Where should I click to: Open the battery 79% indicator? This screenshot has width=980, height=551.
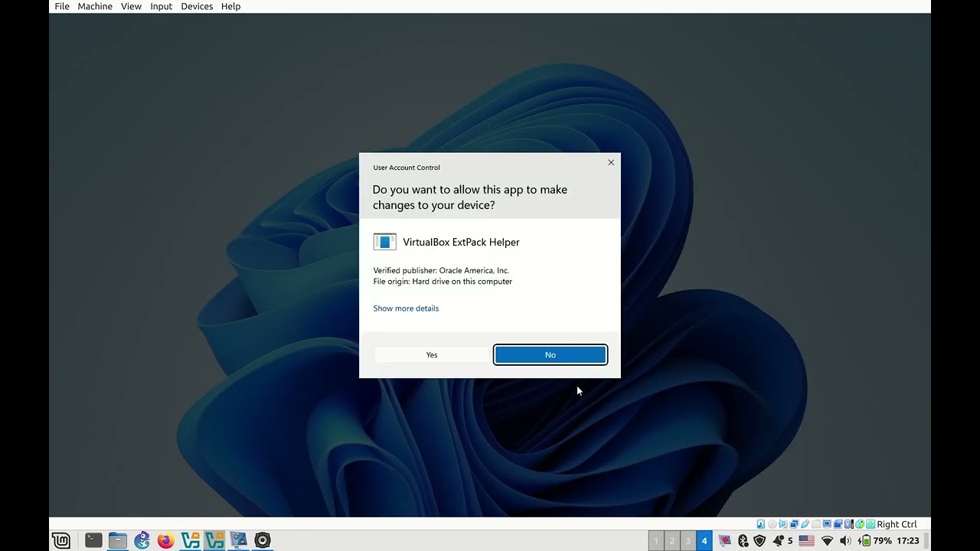tap(875, 540)
